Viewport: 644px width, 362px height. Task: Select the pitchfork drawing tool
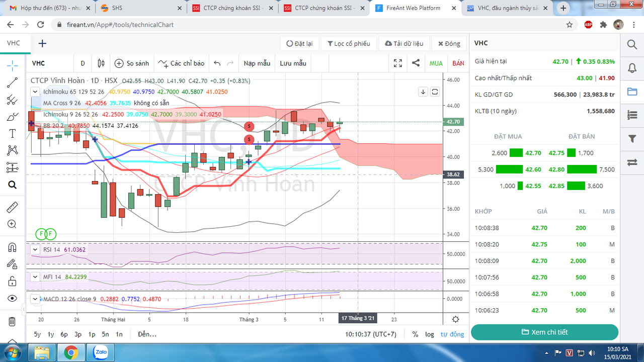(13, 100)
